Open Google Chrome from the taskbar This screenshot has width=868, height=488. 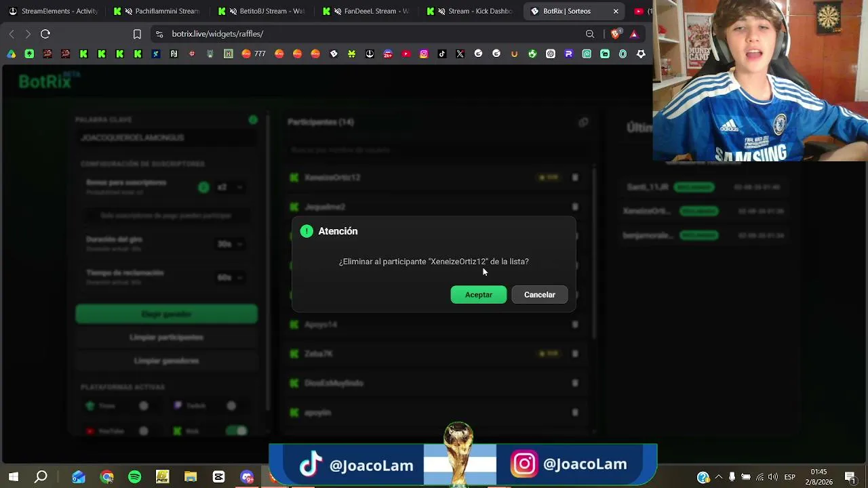tap(107, 477)
